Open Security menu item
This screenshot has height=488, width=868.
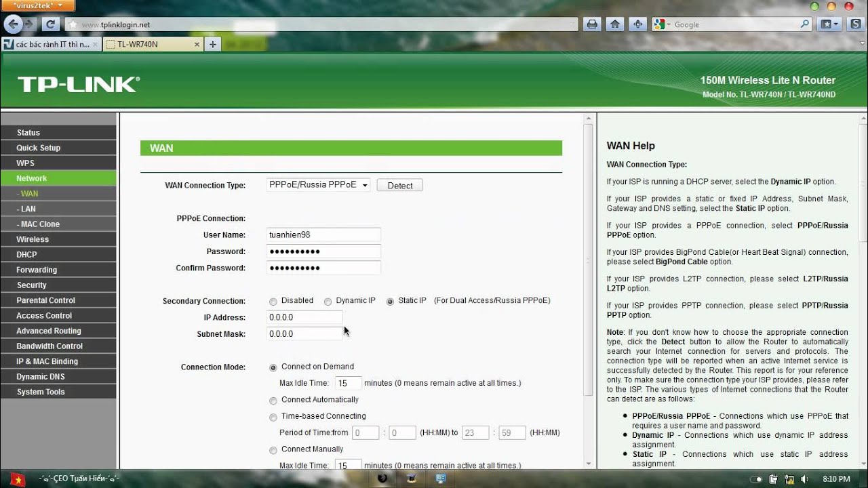click(58, 285)
